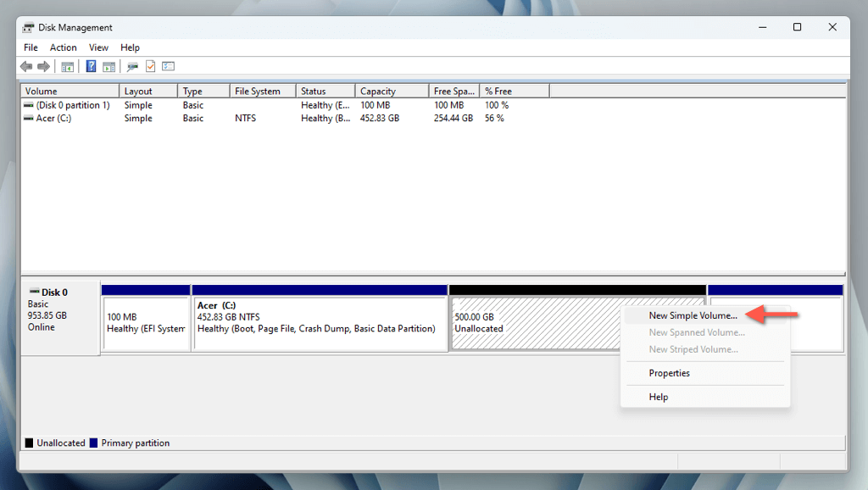Select the Disk 0 partition 1 row icon
Viewport: 868px width, 490px height.
(28, 104)
